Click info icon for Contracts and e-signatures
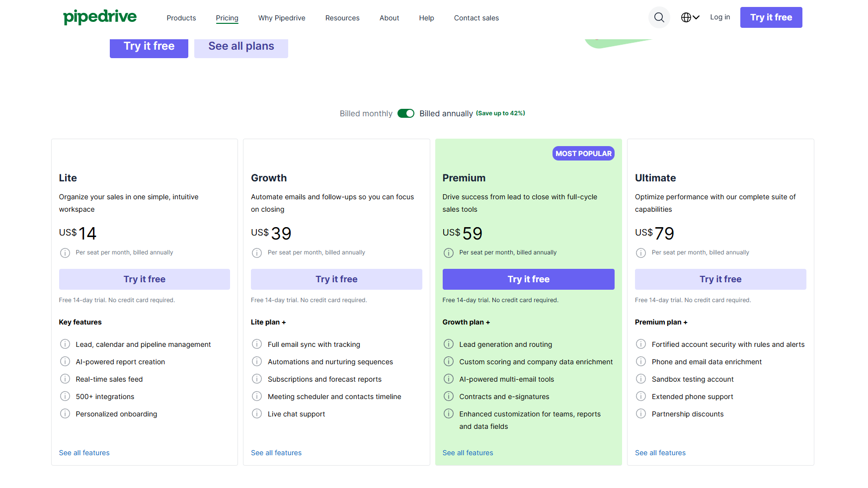This screenshot has height=488, width=868. 449,396
